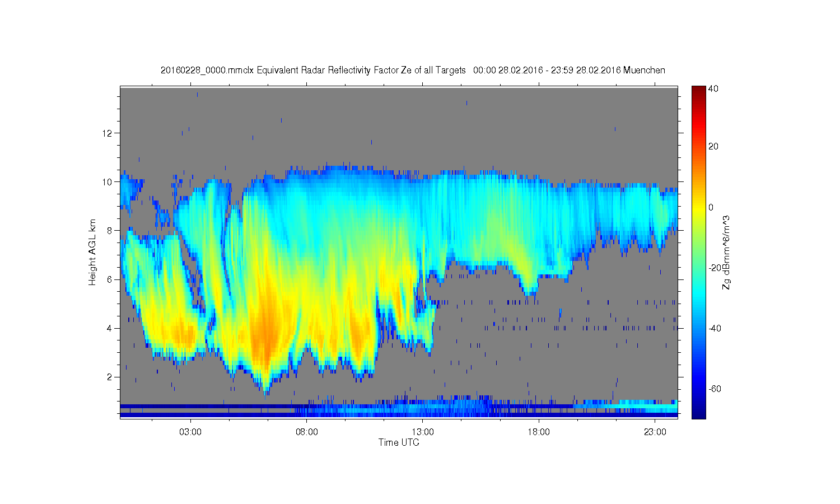Select the colorbar tick value 20
Viewport: 840px width, 504px height.
pyautogui.click(x=713, y=147)
